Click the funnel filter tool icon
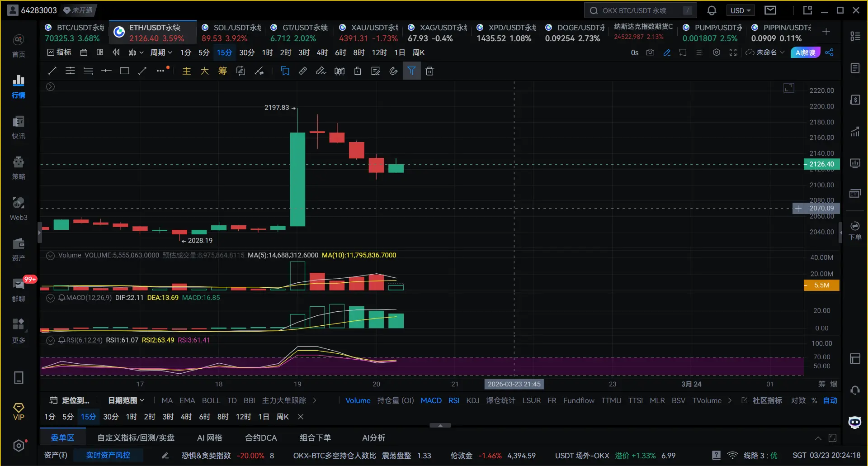 click(x=411, y=71)
